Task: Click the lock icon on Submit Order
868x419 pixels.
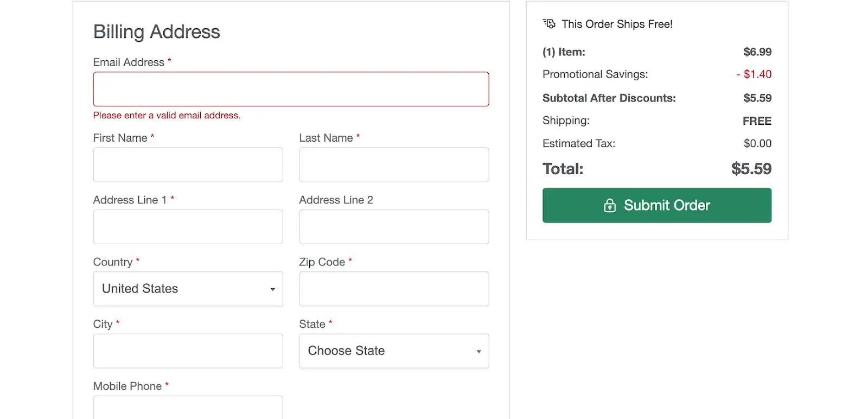Action: pos(610,206)
